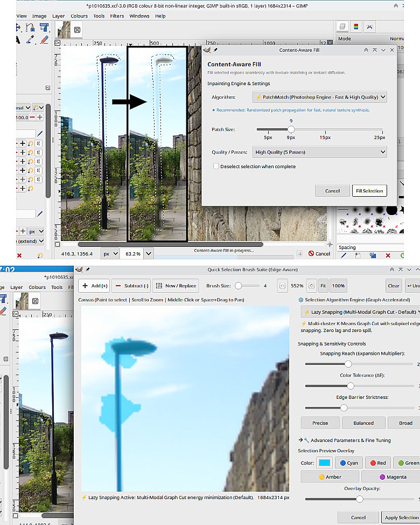Apply the Precise sensitivity preset

320,423
